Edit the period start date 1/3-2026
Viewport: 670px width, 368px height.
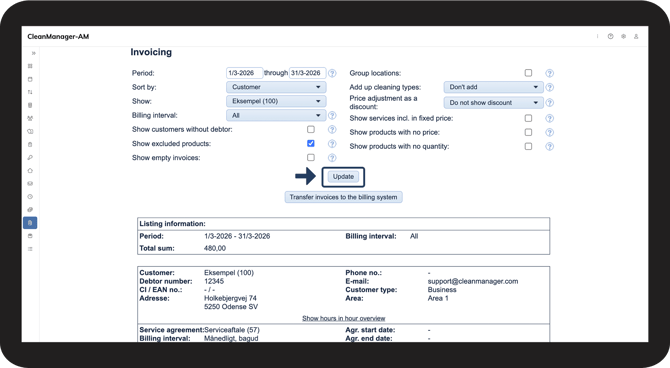244,73
